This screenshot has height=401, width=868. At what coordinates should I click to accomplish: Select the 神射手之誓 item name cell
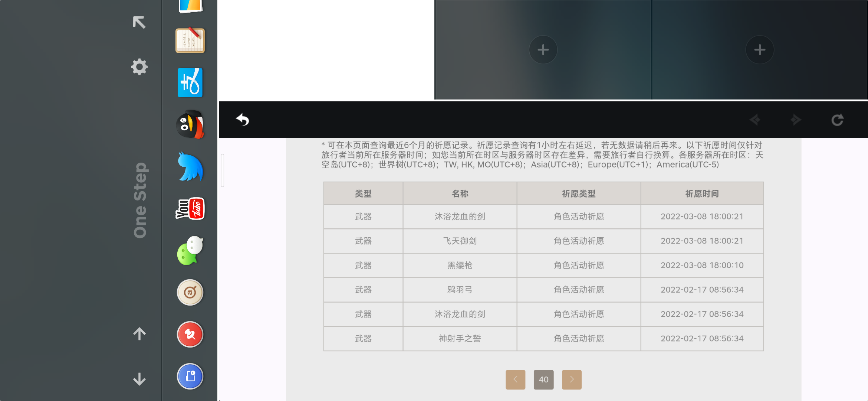coord(460,339)
